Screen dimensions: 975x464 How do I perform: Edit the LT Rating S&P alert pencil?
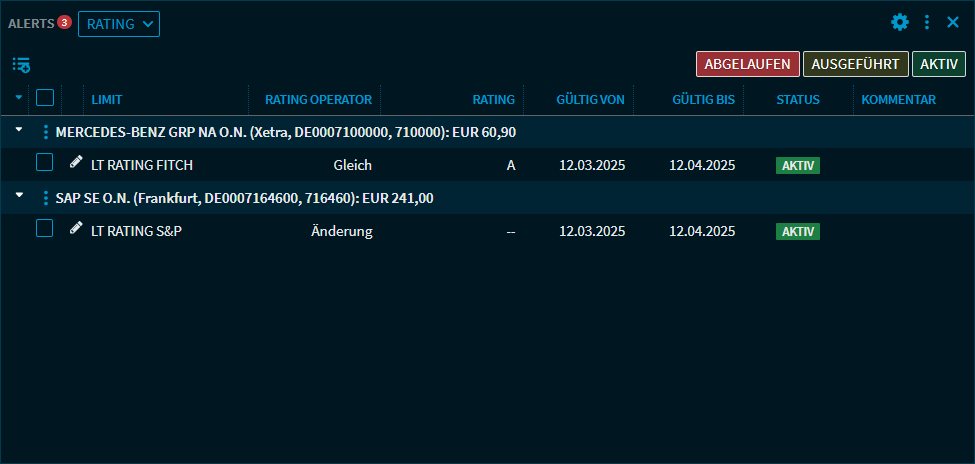pos(76,228)
